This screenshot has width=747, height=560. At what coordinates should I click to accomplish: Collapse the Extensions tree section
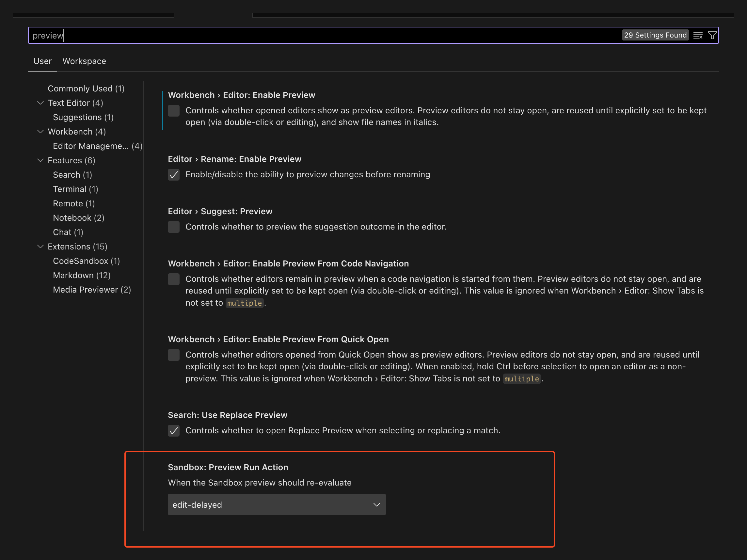click(x=40, y=247)
